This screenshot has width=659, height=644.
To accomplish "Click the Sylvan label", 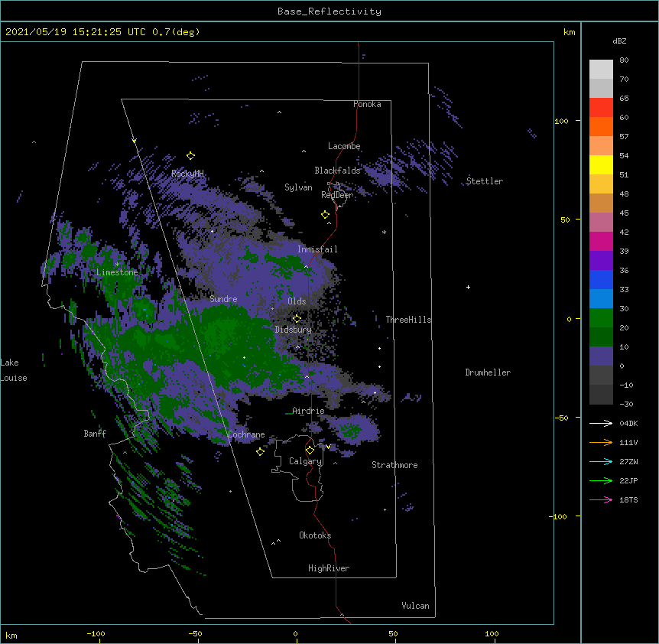I will (x=298, y=187).
